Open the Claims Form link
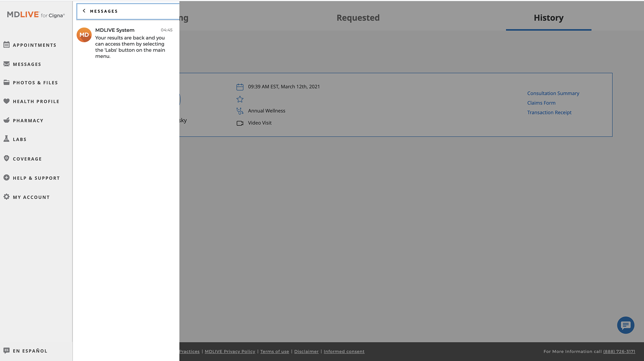The width and height of the screenshot is (644, 361). pyautogui.click(x=541, y=103)
